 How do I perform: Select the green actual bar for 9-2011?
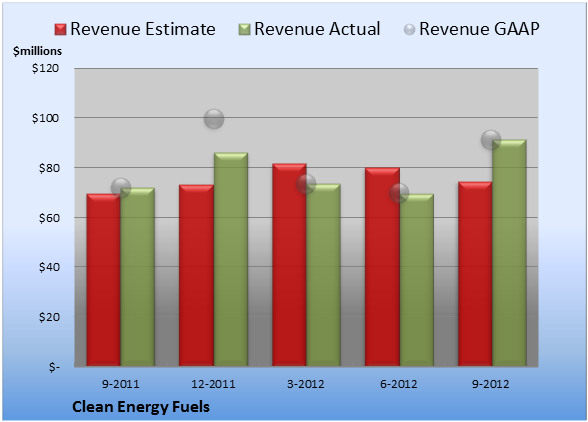click(x=138, y=277)
